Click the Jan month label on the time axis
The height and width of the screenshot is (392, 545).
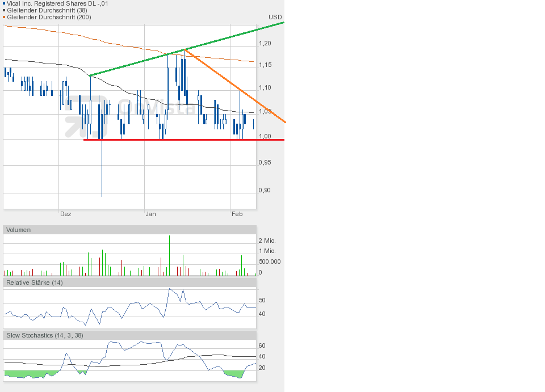click(x=150, y=214)
